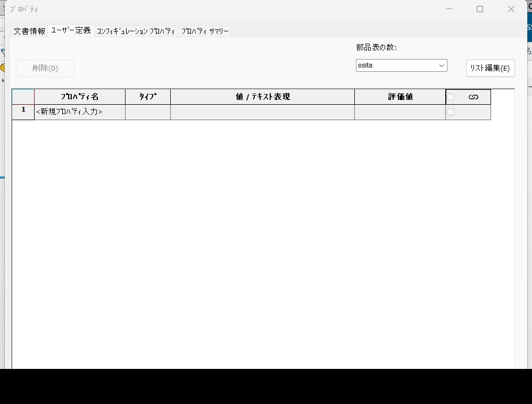Click the プロパティ名 column header
The width and height of the screenshot is (532, 404).
80,97
